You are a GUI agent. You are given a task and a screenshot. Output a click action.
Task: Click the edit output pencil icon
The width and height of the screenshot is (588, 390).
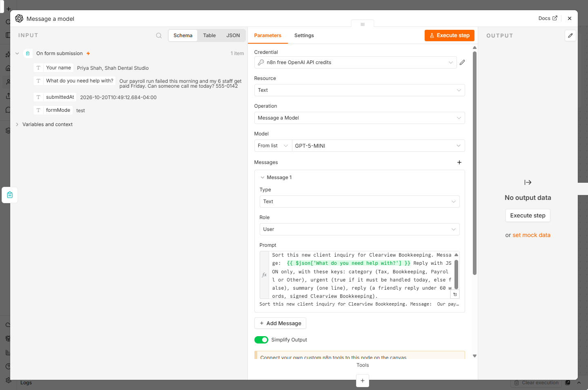pos(570,35)
